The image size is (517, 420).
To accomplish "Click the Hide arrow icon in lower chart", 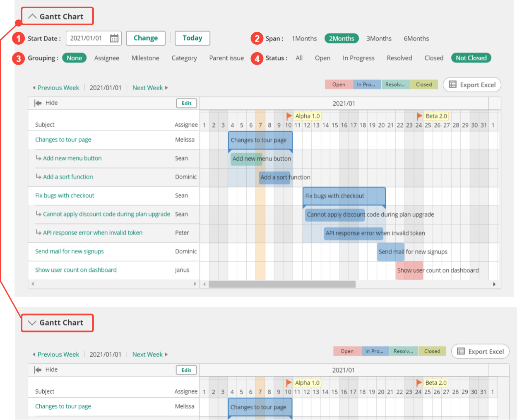I will point(38,370).
